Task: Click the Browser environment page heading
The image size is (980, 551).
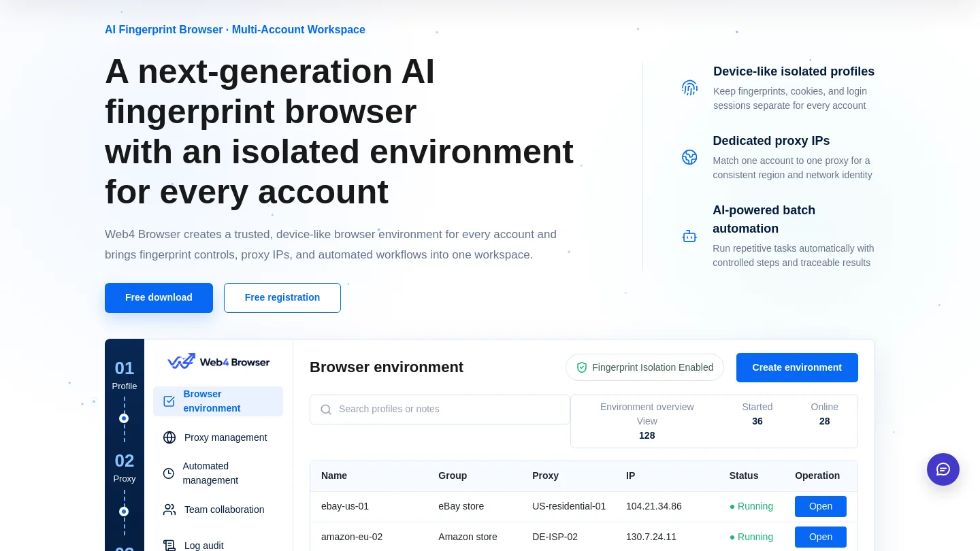Action: (387, 367)
